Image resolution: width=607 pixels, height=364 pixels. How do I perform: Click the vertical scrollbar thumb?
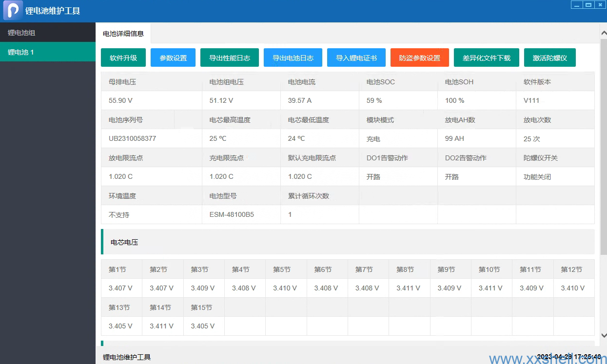604,146
